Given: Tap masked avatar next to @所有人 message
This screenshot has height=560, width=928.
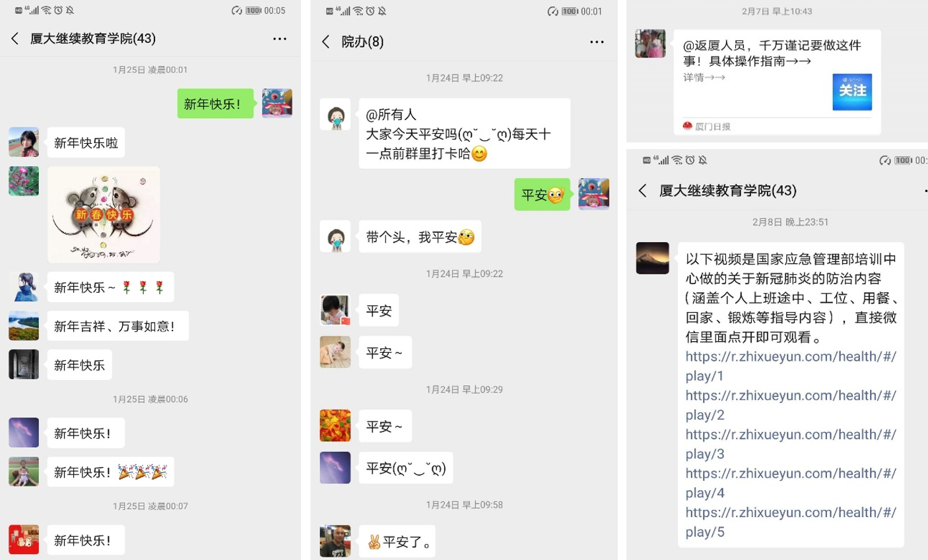Looking at the screenshot, I should (335, 114).
